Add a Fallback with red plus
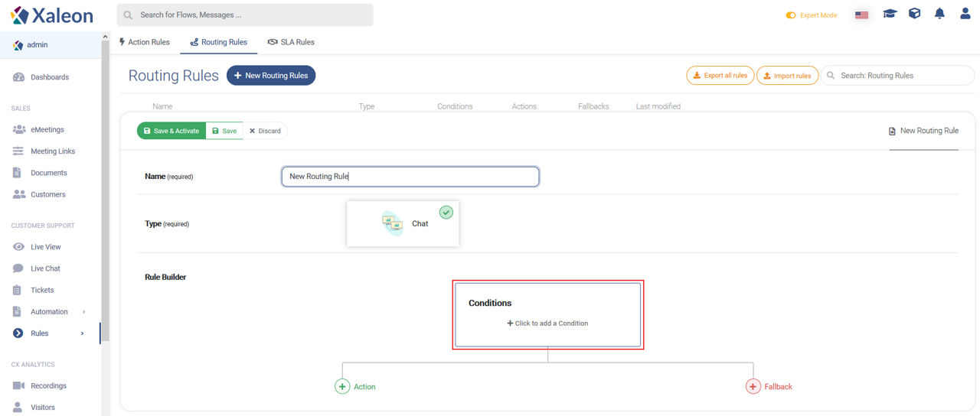The height and width of the screenshot is (416, 980). [x=753, y=386]
